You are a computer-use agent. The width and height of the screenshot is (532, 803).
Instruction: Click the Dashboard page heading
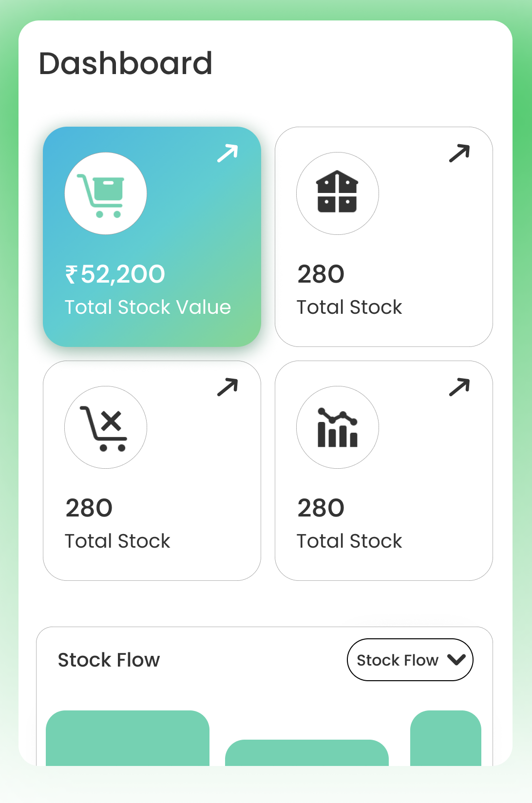tap(126, 63)
